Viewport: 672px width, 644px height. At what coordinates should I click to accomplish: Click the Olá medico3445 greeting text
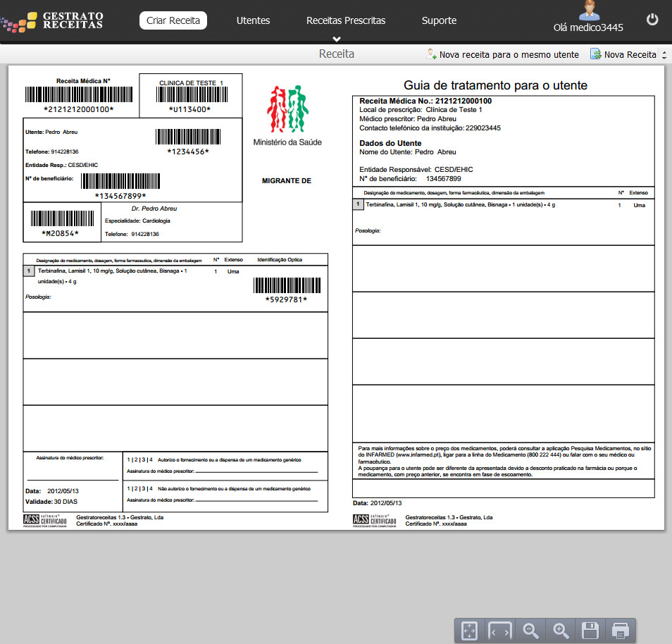click(588, 28)
